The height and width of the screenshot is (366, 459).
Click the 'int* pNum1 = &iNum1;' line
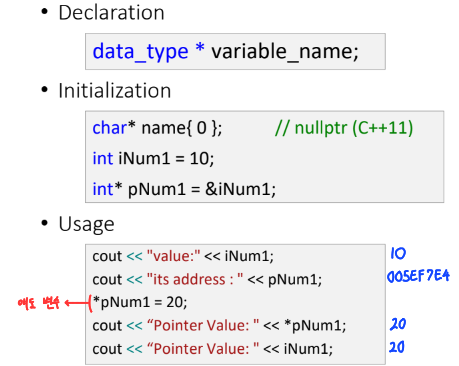[x=184, y=189]
